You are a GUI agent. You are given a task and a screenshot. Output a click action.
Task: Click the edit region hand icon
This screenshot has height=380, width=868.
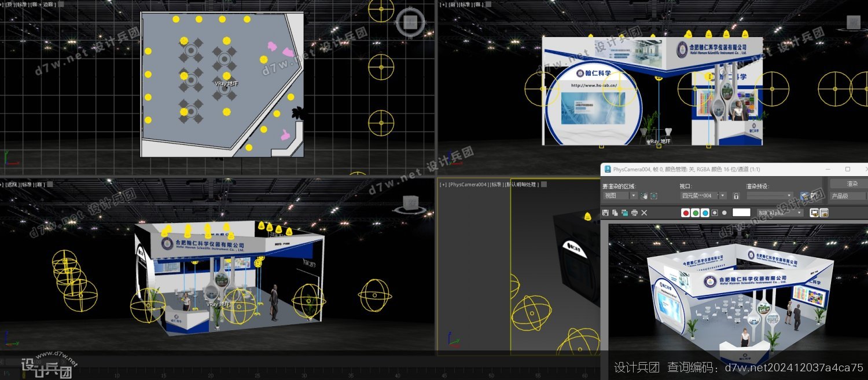[644, 196]
